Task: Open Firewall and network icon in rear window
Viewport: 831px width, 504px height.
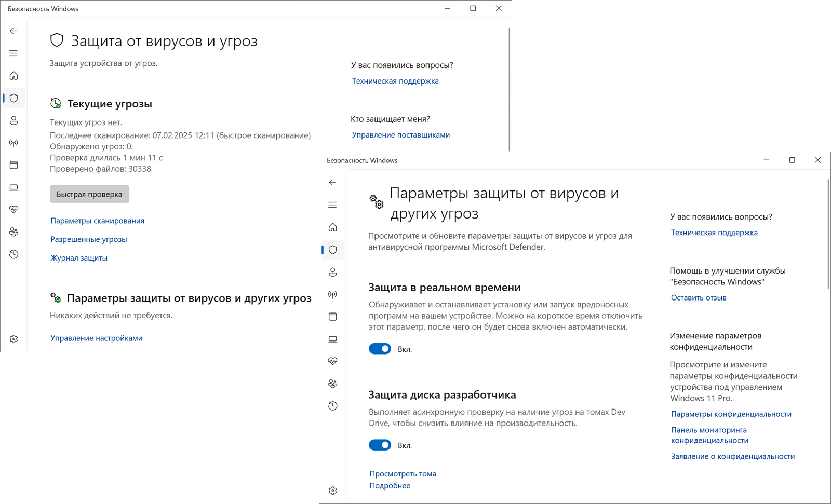Action: tap(14, 143)
